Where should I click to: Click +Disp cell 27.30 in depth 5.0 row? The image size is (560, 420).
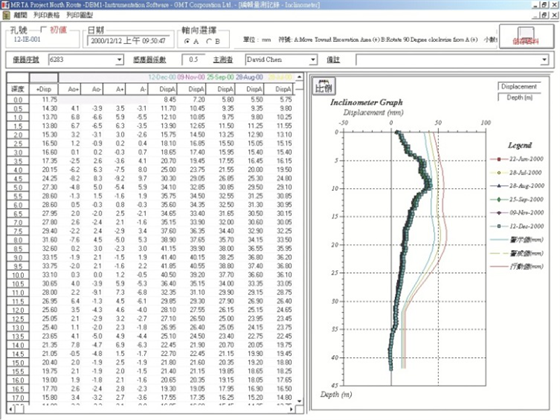point(44,187)
